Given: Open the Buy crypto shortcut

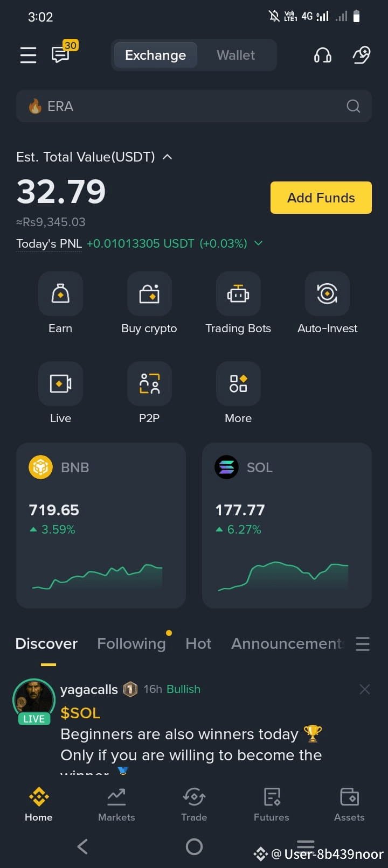Looking at the screenshot, I should point(149,294).
